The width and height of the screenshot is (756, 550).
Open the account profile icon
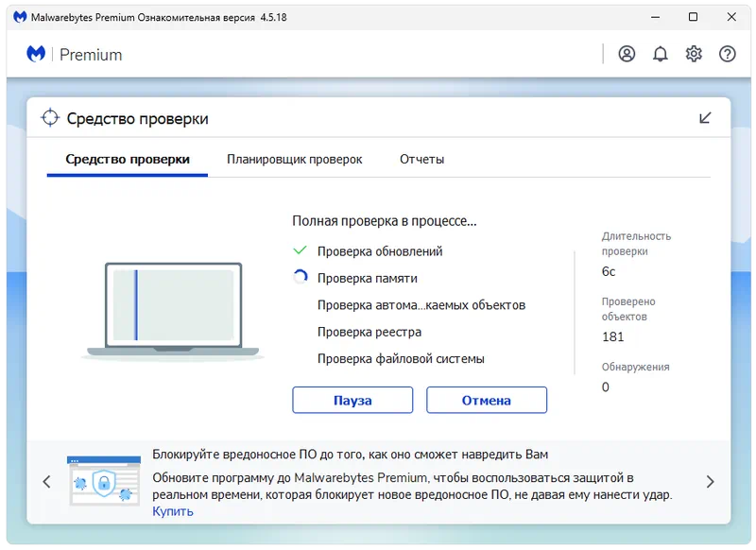point(627,54)
